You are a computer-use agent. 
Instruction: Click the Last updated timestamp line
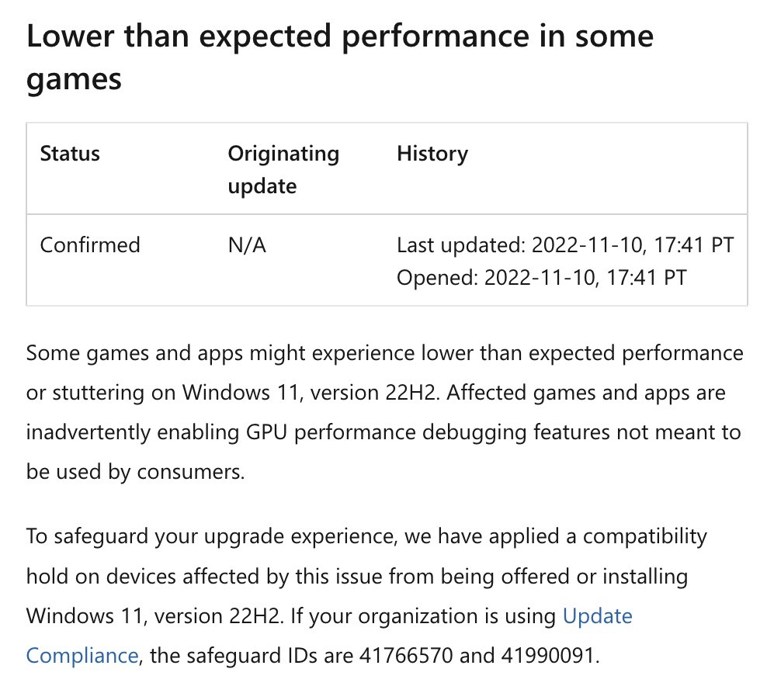pos(565,245)
